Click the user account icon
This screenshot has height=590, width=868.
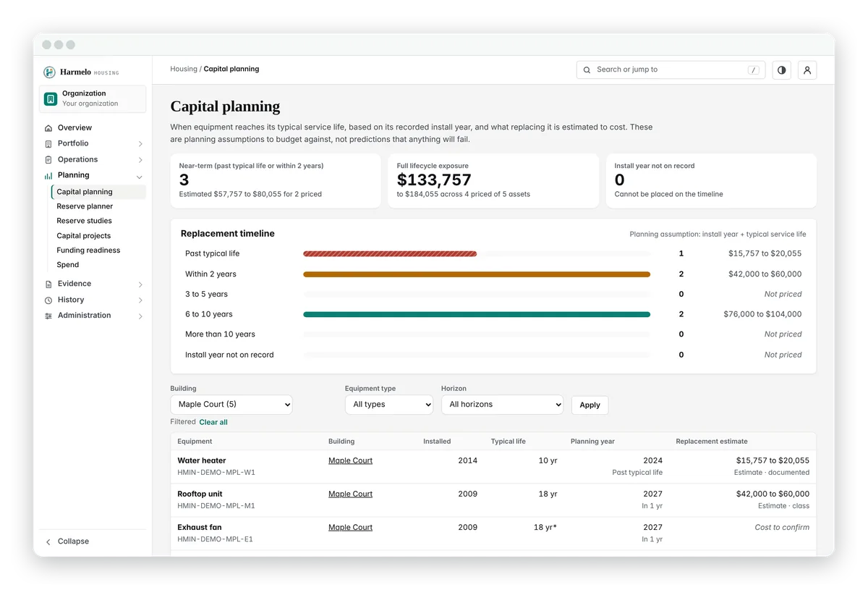(x=807, y=70)
